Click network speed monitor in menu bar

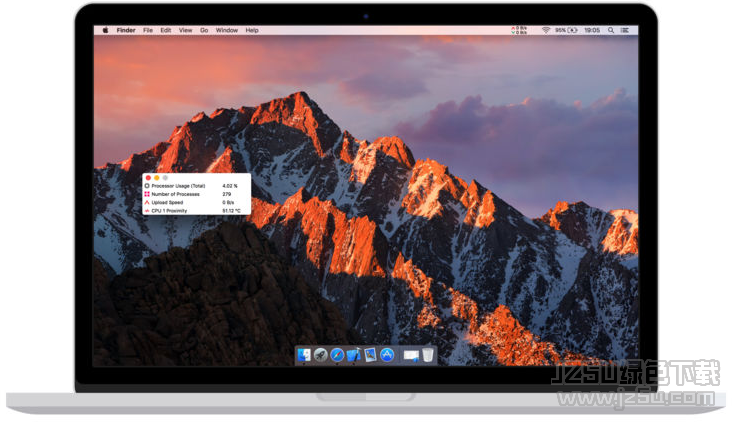[x=519, y=30]
